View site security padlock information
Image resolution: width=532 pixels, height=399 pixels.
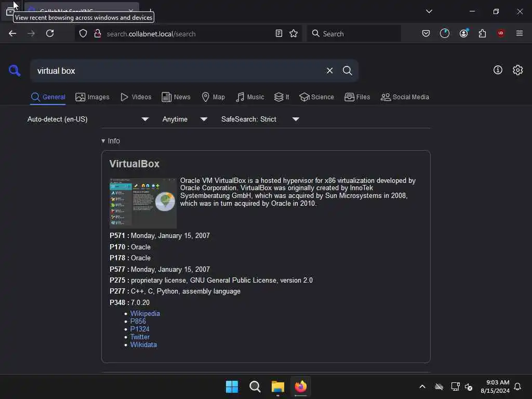97,33
